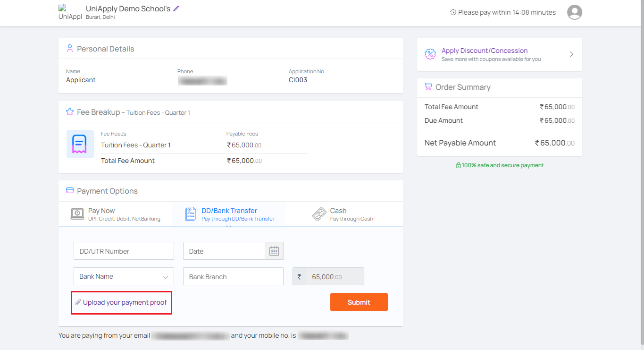Click Upload your payment proof link
Viewport: 644px width, 350px height.
[125, 302]
